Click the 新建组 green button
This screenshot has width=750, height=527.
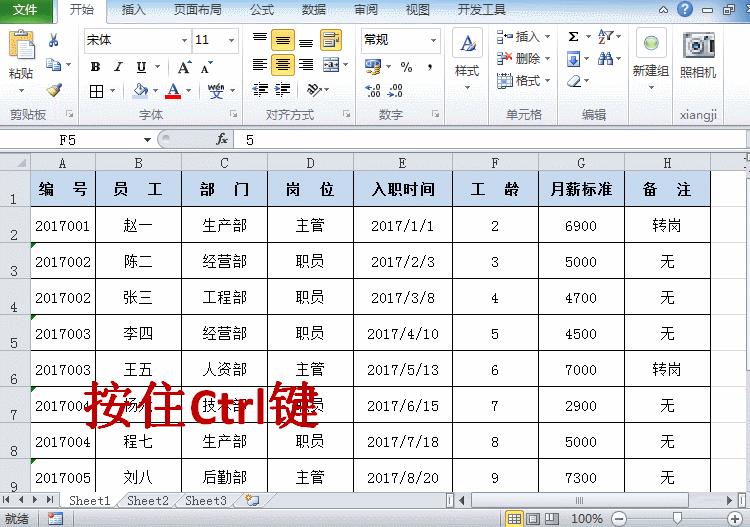[x=651, y=44]
